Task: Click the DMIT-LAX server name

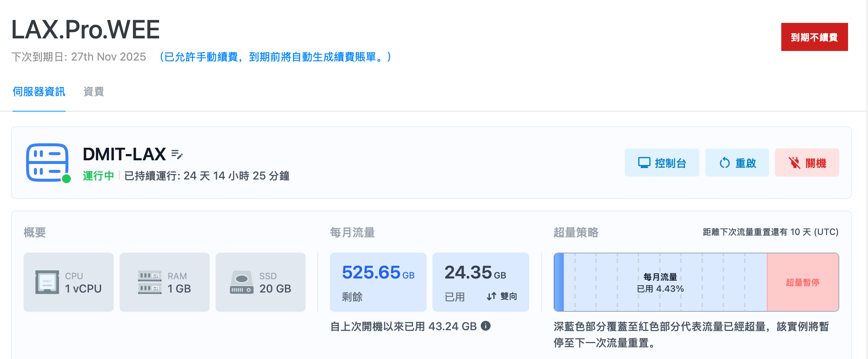Action: point(124,154)
